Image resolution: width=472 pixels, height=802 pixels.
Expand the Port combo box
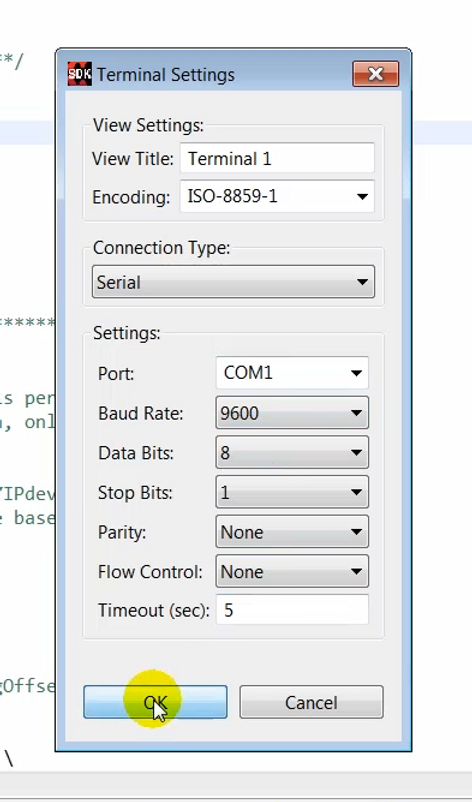point(292,373)
